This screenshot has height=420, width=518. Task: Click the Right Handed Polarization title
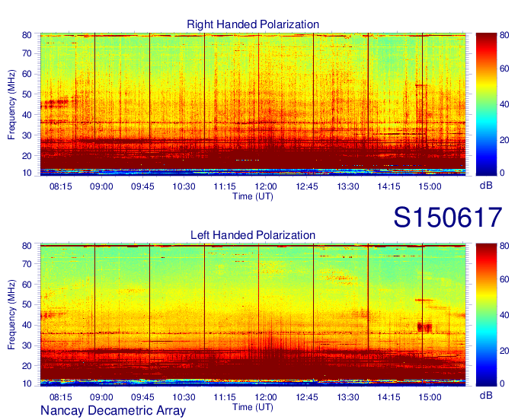(253, 24)
